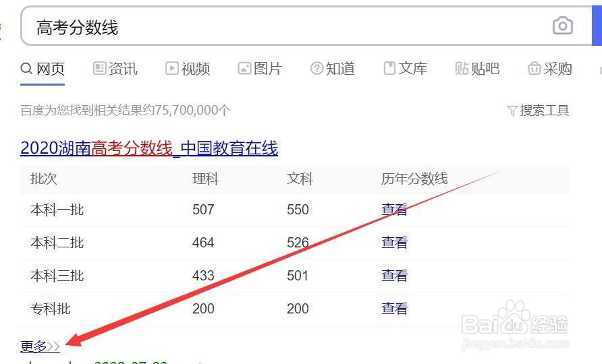The height and width of the screenshot is (364, 602).
Task: Open the 视频 tab
Action: tap(188, 69)
